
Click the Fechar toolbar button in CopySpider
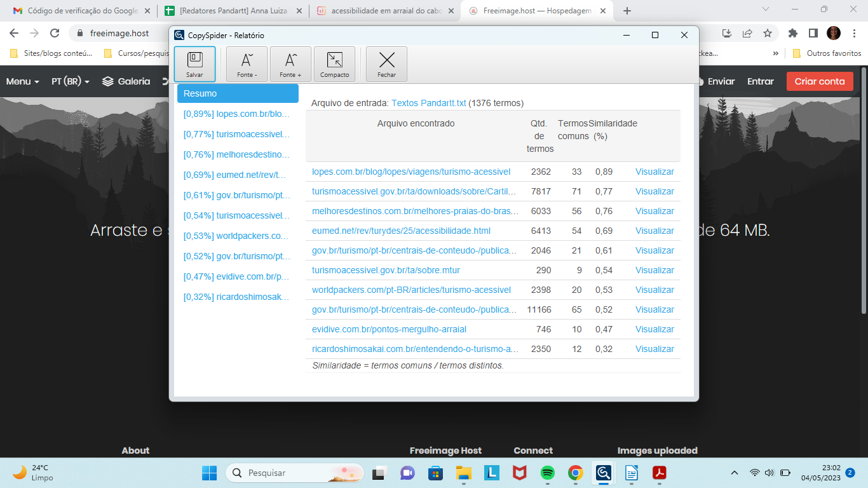pyautogui.click(x=386, y=64)
